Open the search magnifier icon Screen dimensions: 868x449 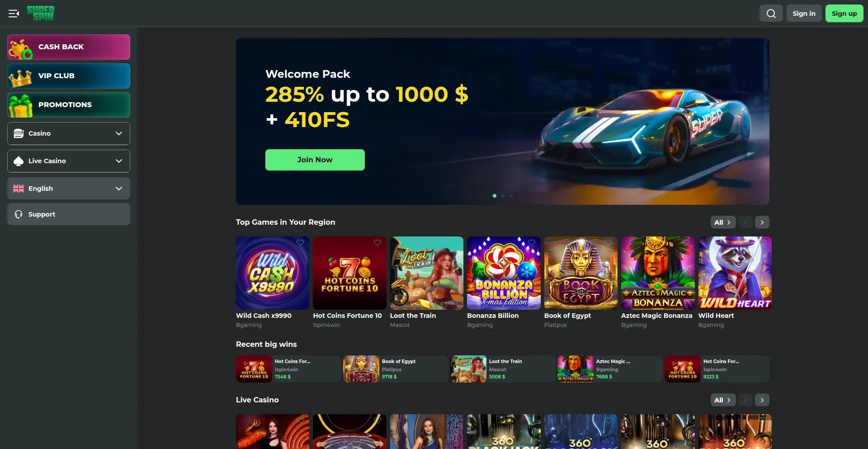[771, 14]
